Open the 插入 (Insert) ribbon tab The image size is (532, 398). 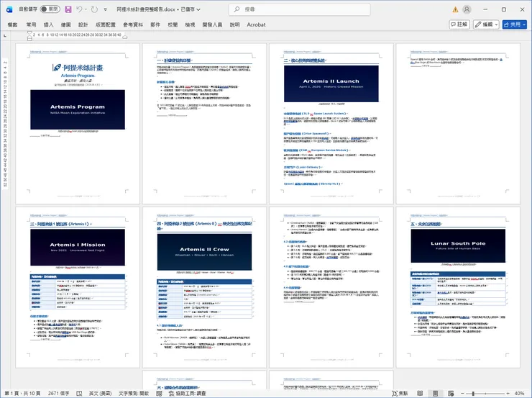coord(50,24)
